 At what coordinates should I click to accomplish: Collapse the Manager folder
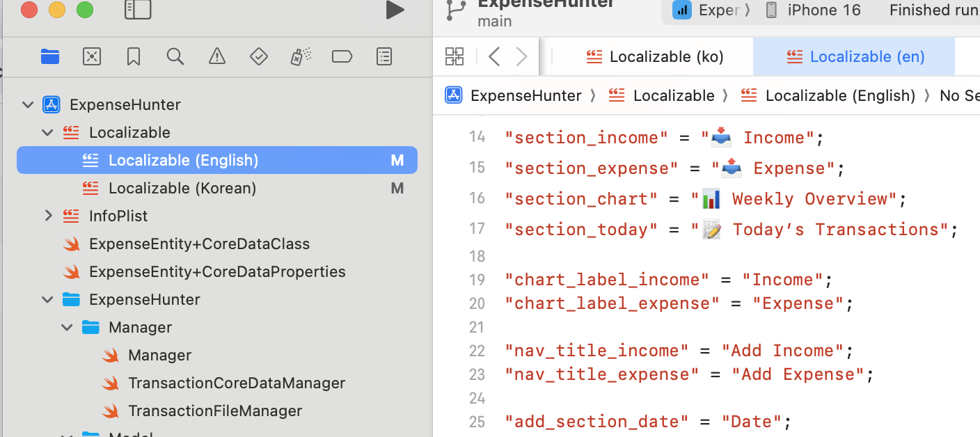point(67,328)
